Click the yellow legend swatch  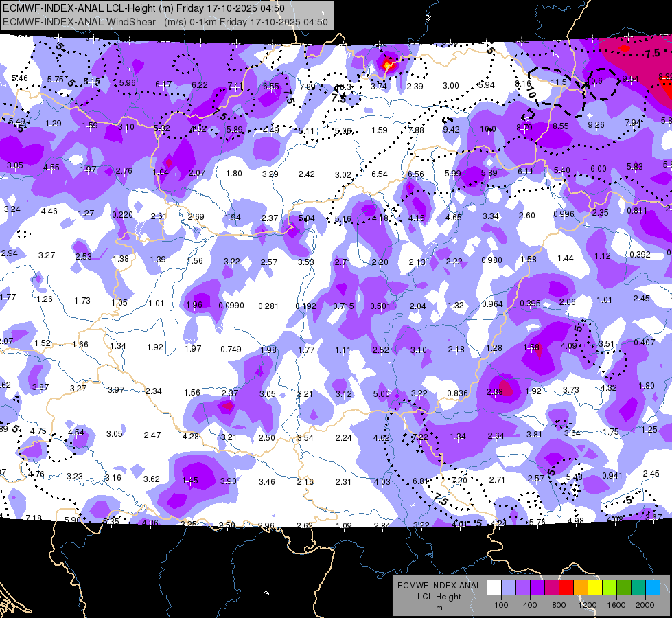(x=595, y=588)
